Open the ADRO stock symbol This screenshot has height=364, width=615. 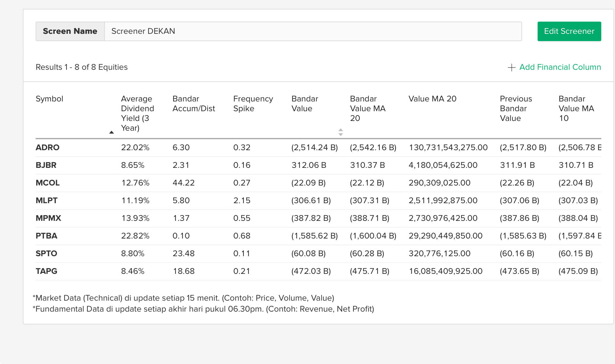(48, 147)
